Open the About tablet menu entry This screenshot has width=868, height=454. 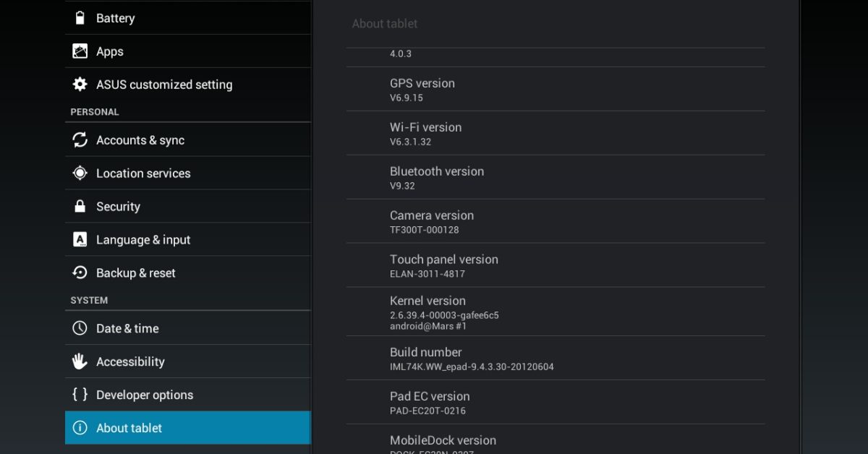188,428
